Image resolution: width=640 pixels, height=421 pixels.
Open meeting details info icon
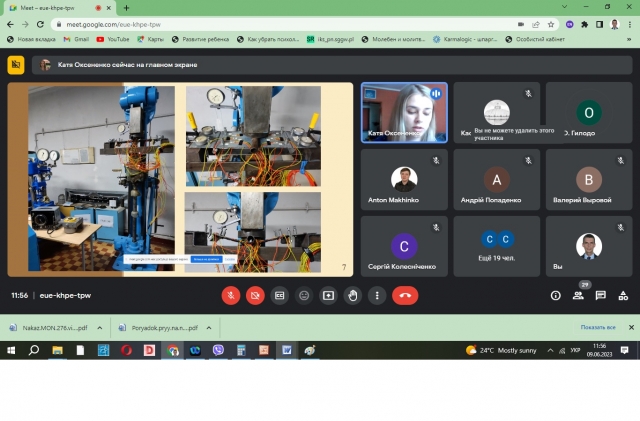point(556,295)
